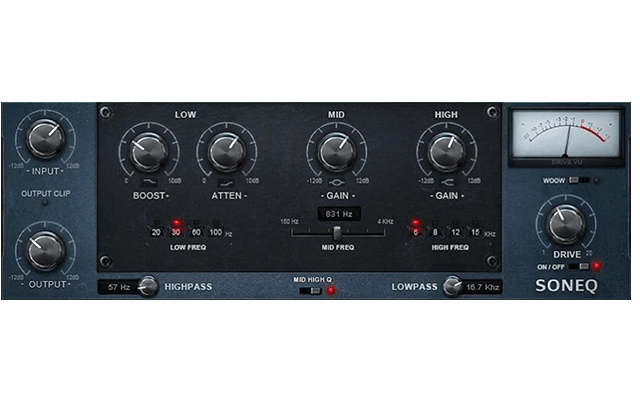Select 30 Hz low frequency

tap(176, 232)
